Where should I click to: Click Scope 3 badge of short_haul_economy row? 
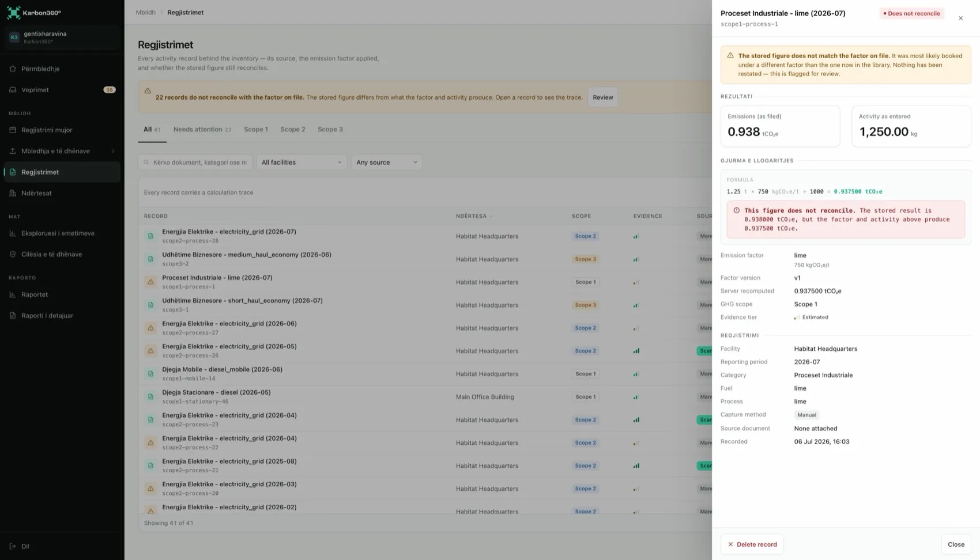[585, 305]
